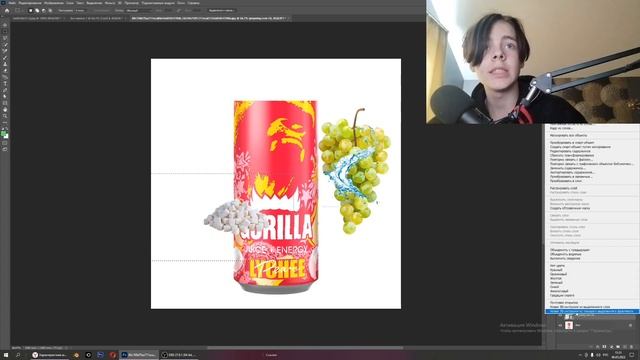Open the selection Style dropdown
Viewport: 640px width, 360px height.
tap(139, 10)
